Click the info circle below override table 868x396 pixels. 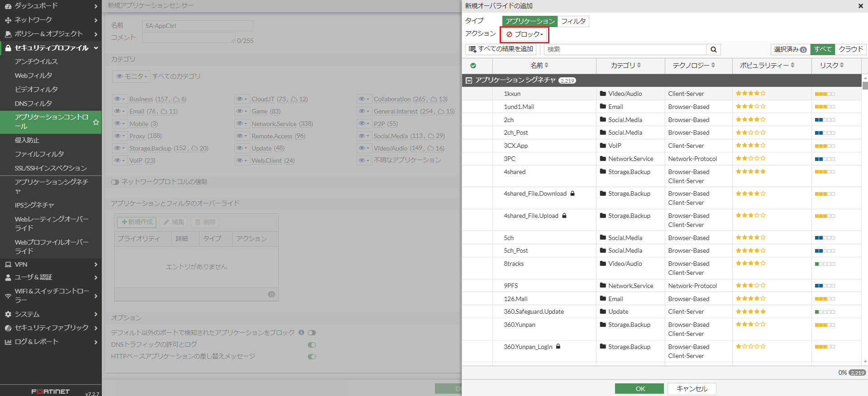(272, 294)
